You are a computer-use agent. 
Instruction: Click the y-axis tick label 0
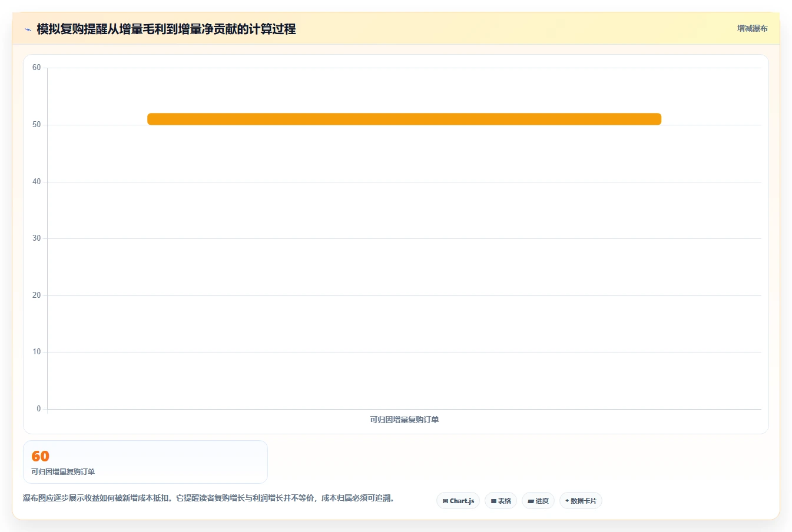coord(39,409)
